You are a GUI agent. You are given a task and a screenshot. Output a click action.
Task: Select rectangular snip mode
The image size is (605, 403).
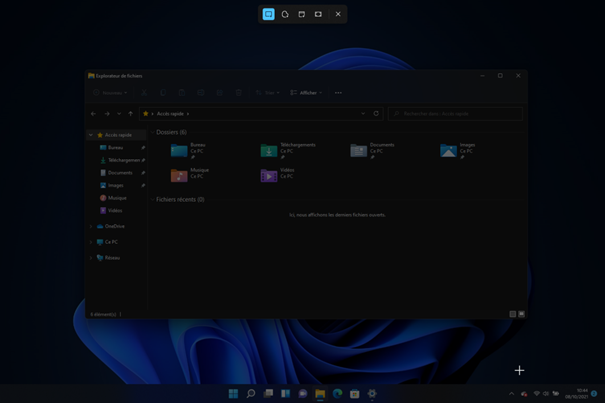point(268,14)
